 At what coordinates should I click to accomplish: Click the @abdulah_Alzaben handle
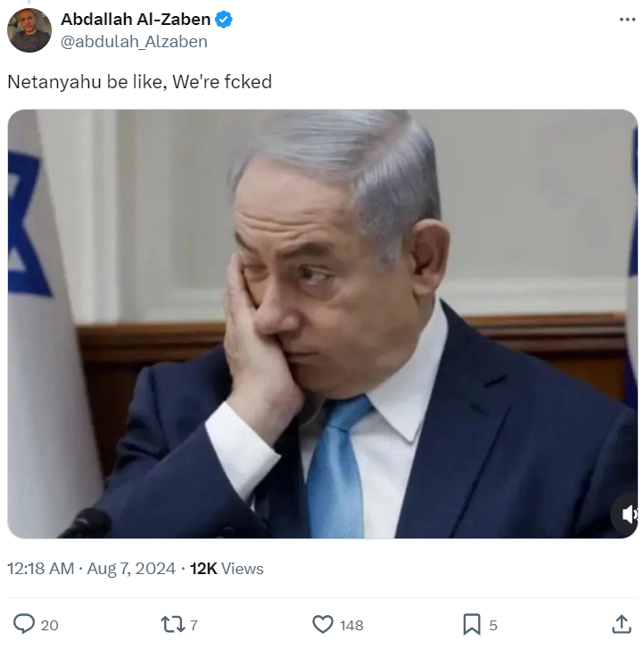pos(134,42)
